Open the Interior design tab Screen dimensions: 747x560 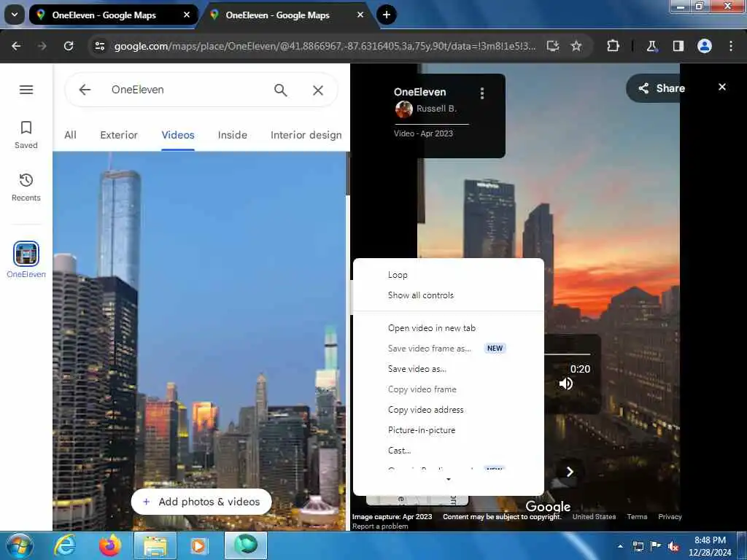[x=306, y=135]
